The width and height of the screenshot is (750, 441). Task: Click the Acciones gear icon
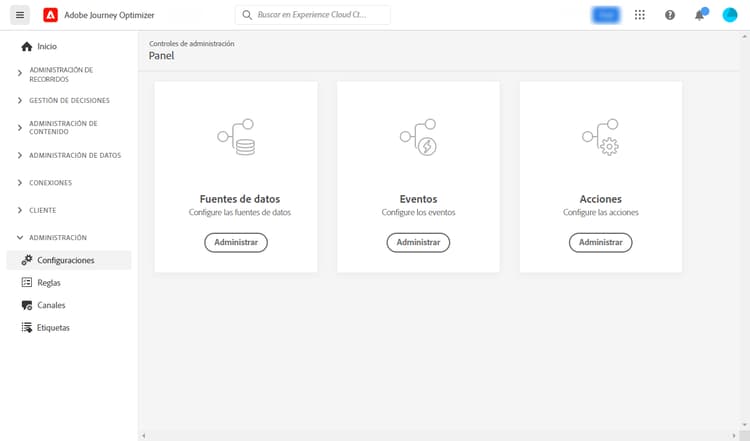[601, 137]
